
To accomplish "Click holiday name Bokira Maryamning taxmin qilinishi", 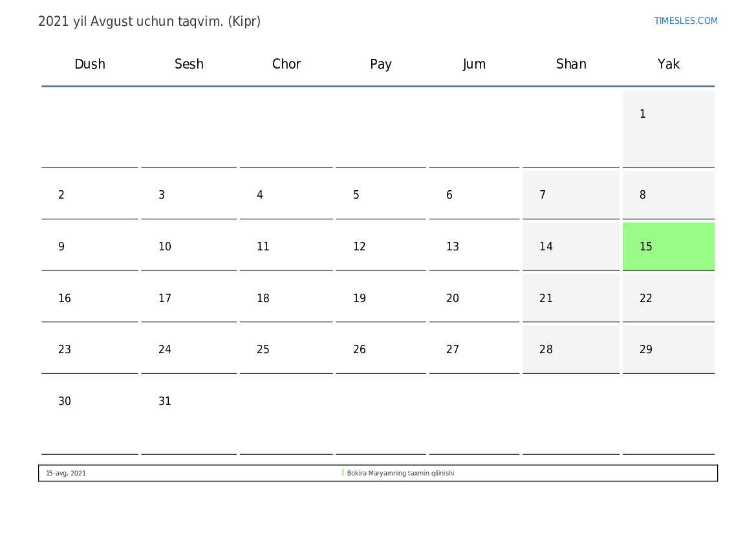I will (400, 474).
